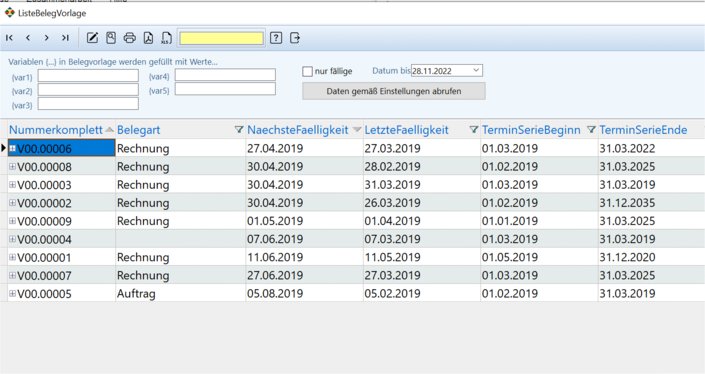Select NaechsteFaelligkeit cell 07.06.2019
The height and width of the screenshot is (374, 705).
click(304, 239)
